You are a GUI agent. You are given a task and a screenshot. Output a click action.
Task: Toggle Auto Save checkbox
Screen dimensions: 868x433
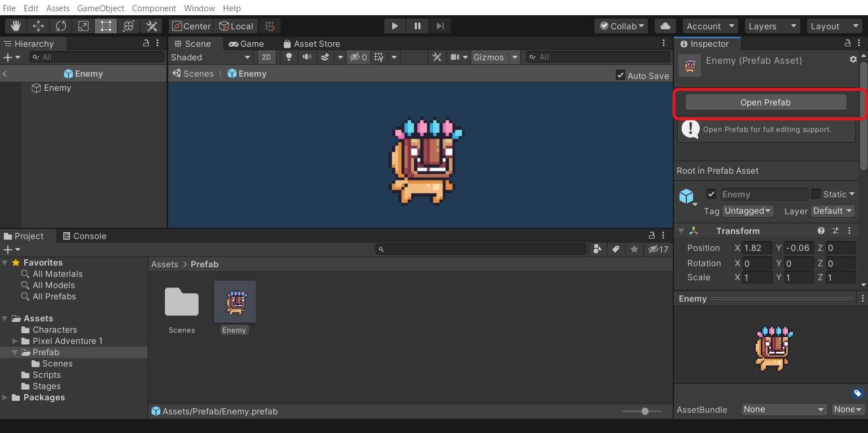click(x=620, y=75)
